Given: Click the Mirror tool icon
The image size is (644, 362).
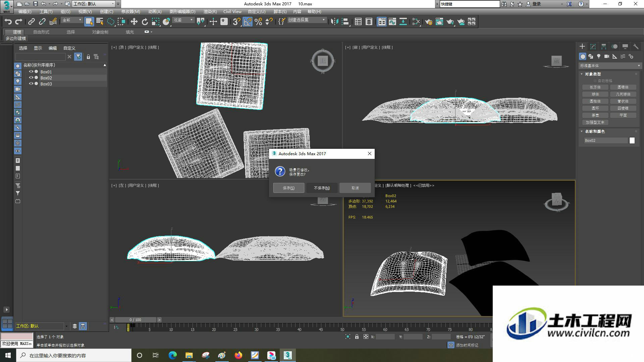Looking at the screenshot, I should [x=334, y=22].
